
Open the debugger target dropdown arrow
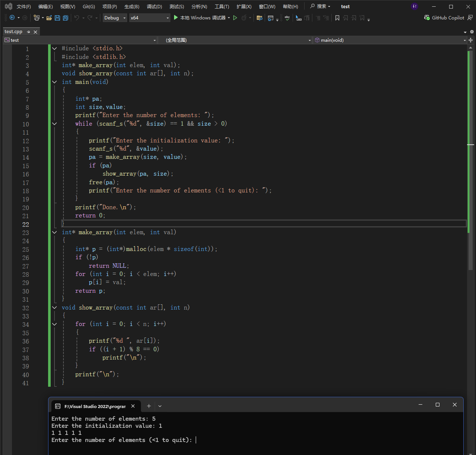point(229,18)
